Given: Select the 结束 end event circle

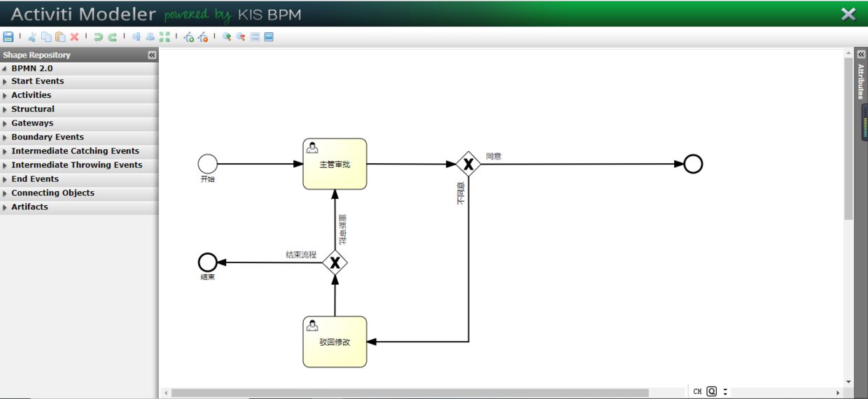Looking at the screenshot, I should [208, 262].
